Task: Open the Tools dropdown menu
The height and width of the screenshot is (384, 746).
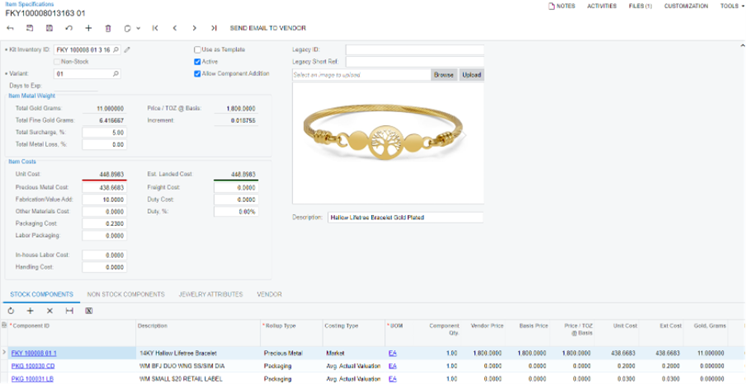Action: coord(732,6)
